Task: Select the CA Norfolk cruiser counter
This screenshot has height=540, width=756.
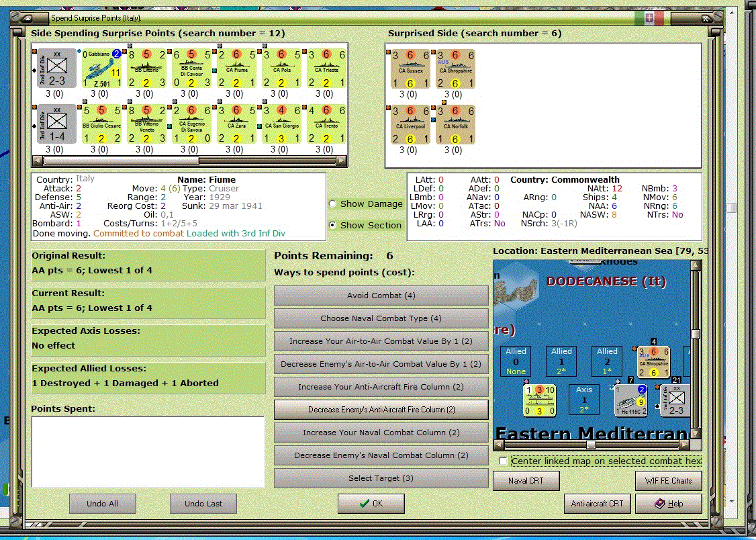Action: (456, 124)
